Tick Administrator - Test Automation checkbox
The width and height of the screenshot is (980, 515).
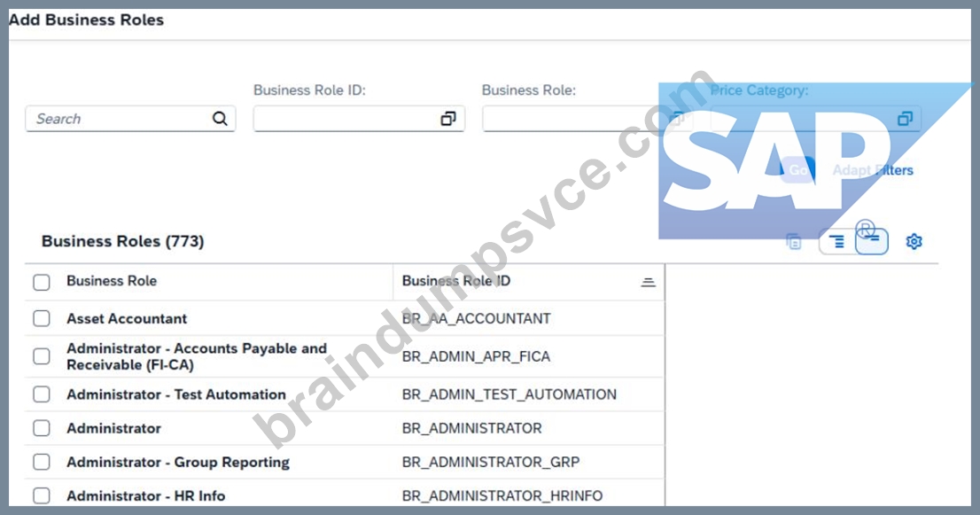point(42,394)
